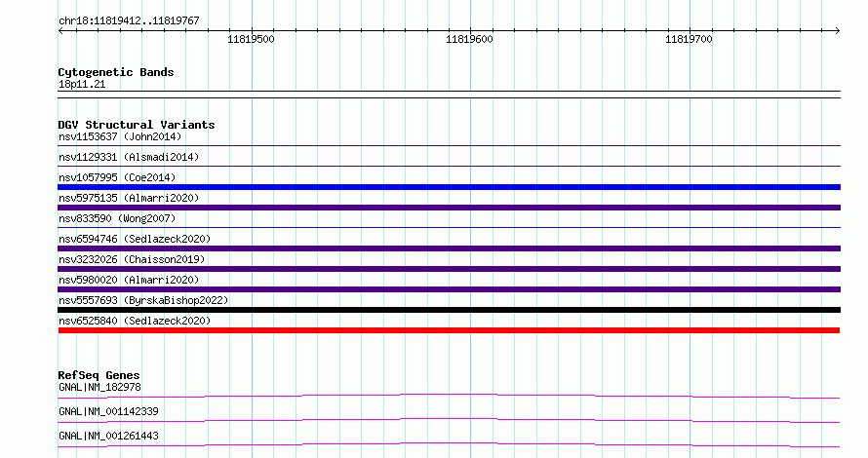Click the magenta gene line for NM_001142339

pos(449,419)
